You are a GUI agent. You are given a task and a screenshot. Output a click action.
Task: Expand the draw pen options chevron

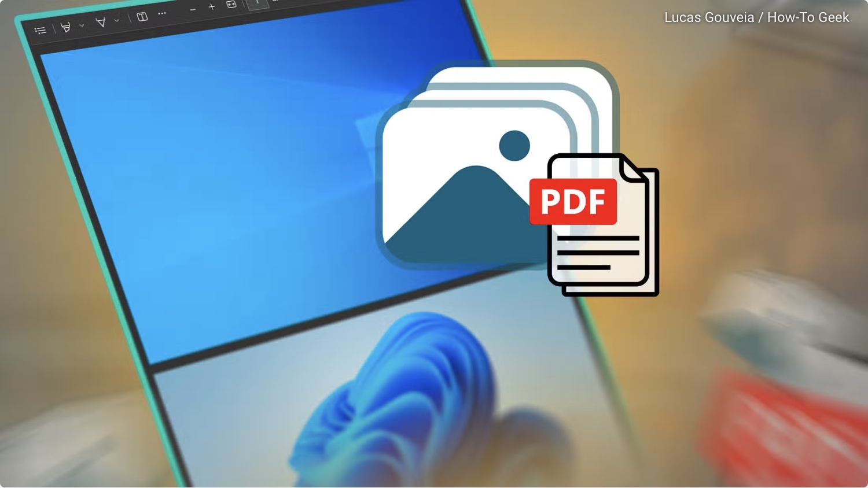[116, 20]
